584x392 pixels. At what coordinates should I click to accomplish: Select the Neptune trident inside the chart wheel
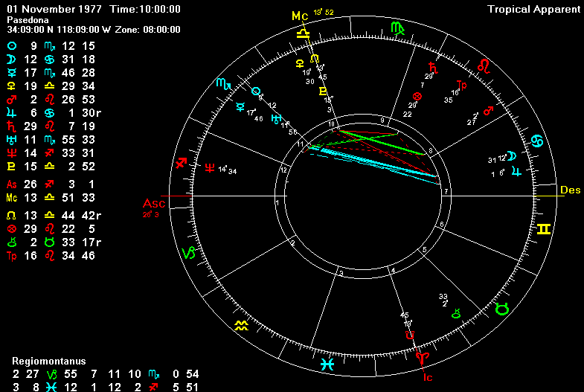[210, 168]
